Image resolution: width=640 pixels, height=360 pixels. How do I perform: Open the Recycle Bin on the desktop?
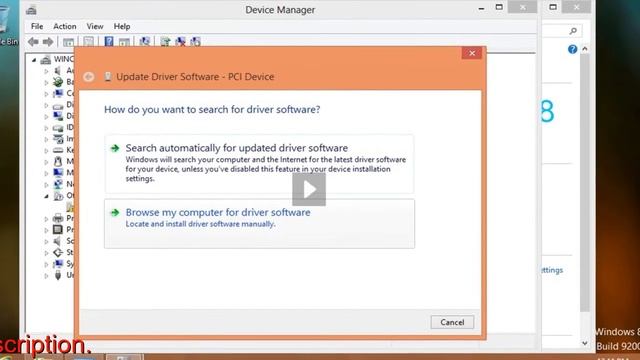click(8, 24)
